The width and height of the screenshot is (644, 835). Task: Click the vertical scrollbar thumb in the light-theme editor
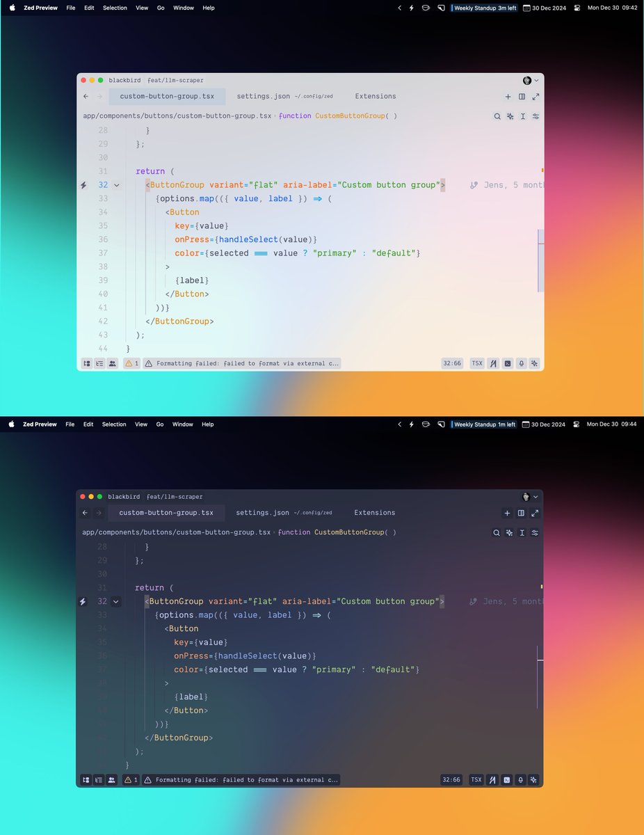540,260
